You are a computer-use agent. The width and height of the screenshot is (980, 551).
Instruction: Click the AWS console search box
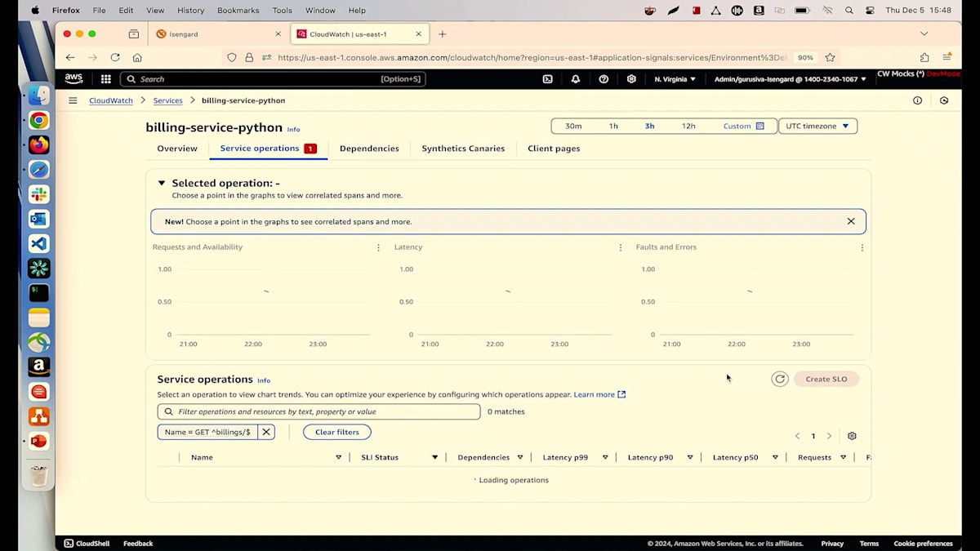[x=273, y=79]
